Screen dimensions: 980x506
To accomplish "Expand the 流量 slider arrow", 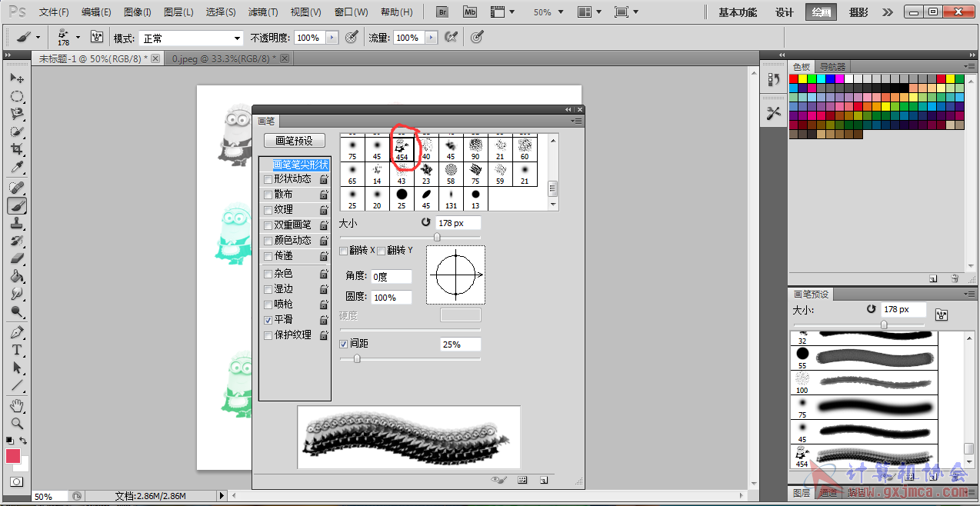I will [x=429, y=38].
